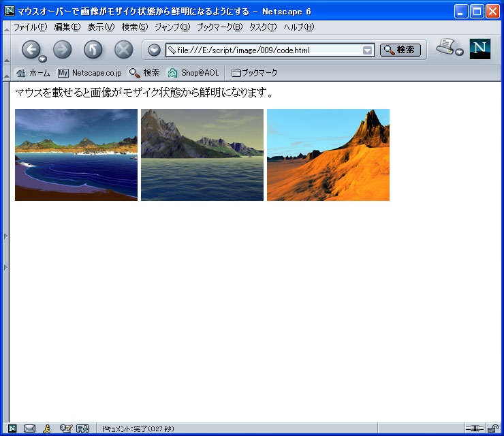Open the タスク(T) menu
The width and height of the screenshot is (504, 436).
point(263,27)
